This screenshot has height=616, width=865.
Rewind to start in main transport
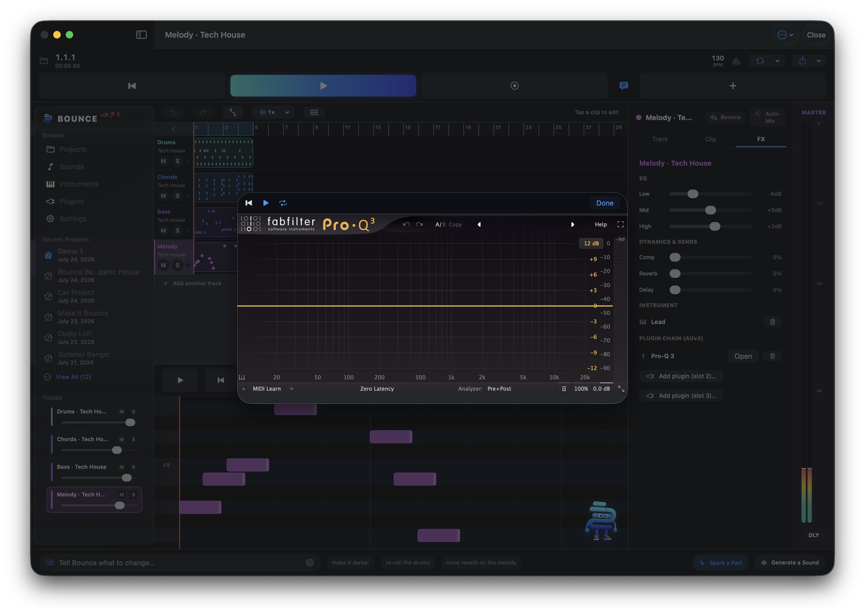pos(132,86)
